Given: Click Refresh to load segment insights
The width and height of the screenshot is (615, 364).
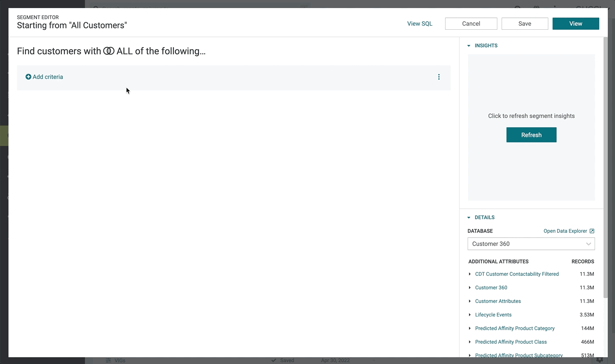Looking at the screenshot, I should coord(531,134).
